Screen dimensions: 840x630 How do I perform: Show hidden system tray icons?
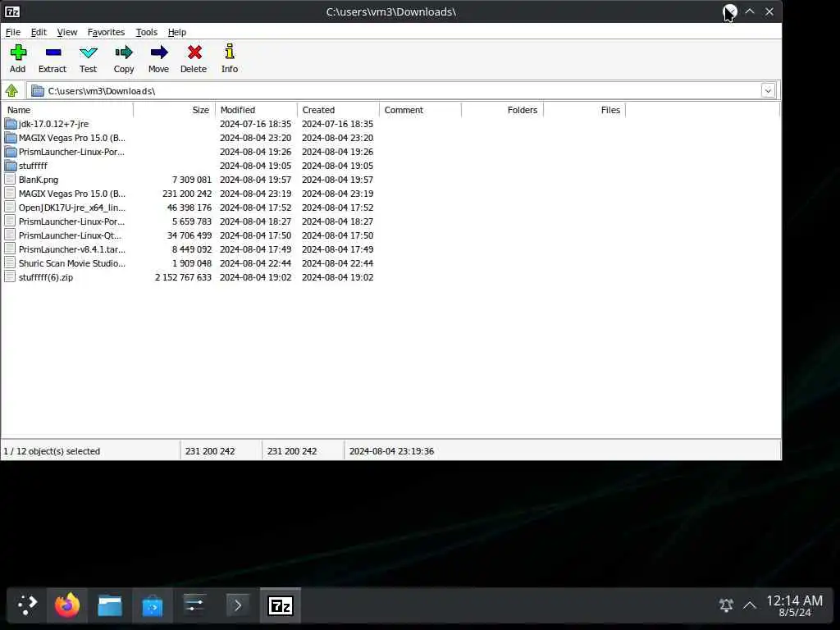tap(750, 605)
